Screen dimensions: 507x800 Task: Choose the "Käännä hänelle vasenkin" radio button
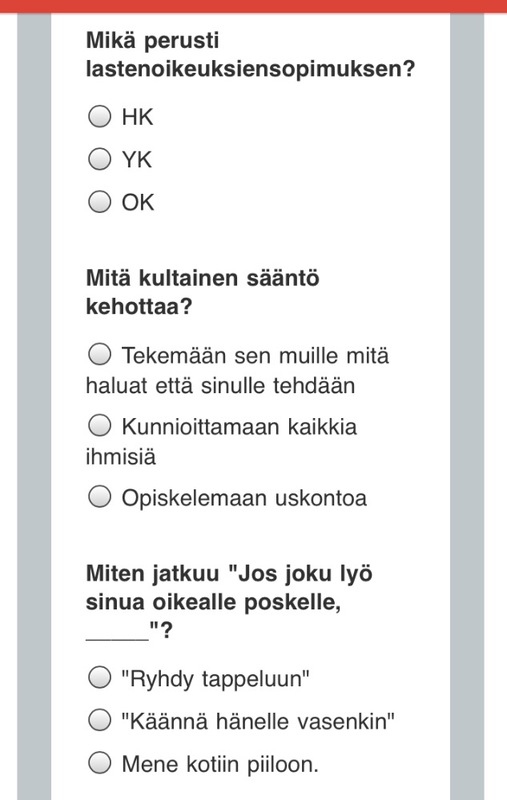click(99, 720)
